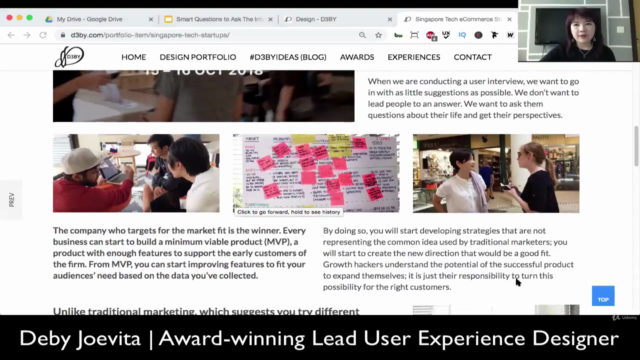Image resolution: width=640 pixels, height=360 pixels.
Task: Close the Singapore Tech eCommerce tab
Action: point(509,19)
